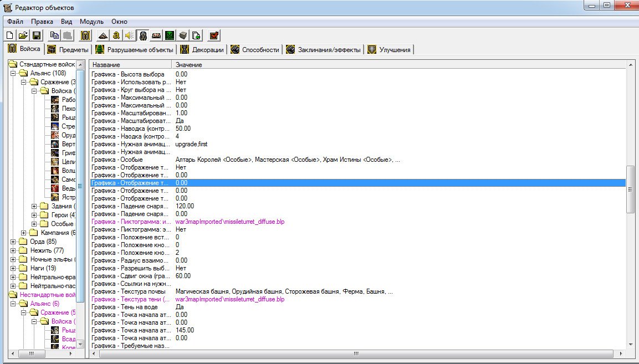Viewport: 639px width, 364px height.
Task: Open the Terrain Editor mountain icon
Action: pyautogui.click(x=103, y=35)
